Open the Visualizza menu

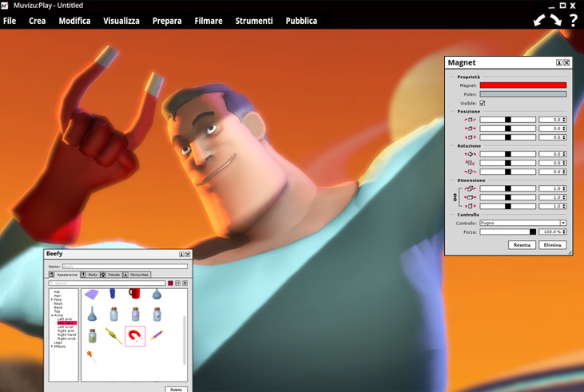click(x=121, y=21)
